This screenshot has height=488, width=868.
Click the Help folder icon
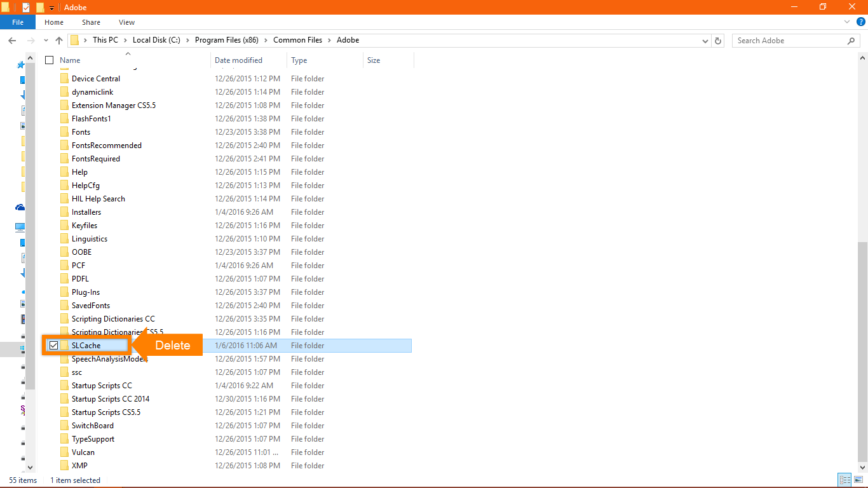tap(64, 172)
